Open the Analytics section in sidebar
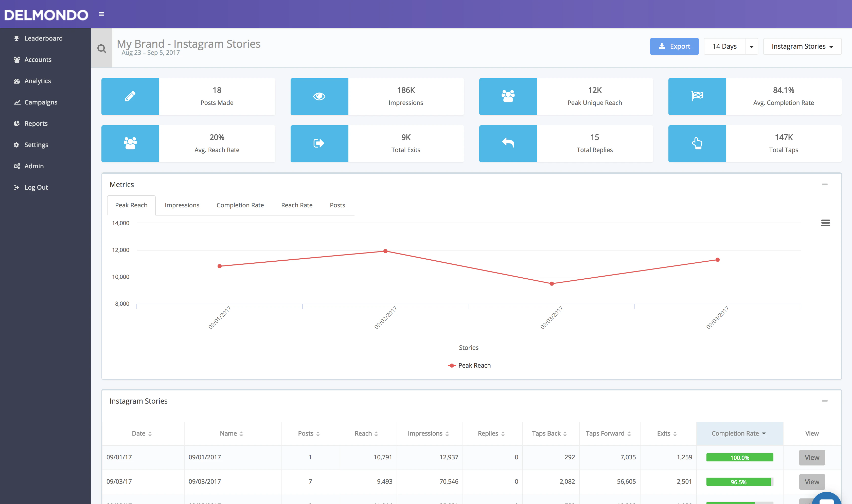 pos(37,81)
